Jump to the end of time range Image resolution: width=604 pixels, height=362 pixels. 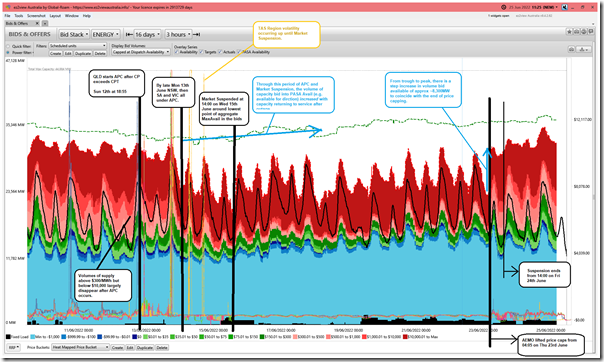click(x=196, y=34)
